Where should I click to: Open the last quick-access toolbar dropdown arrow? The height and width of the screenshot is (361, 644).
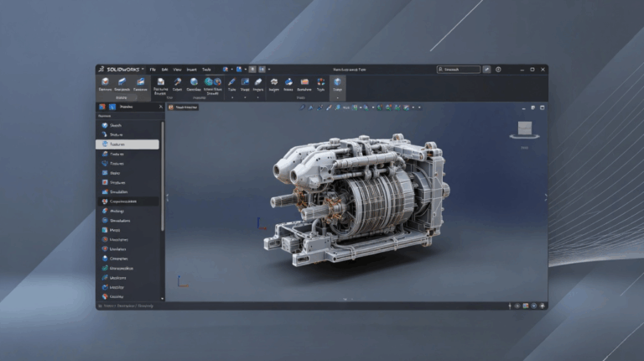[x=269, y=70]
